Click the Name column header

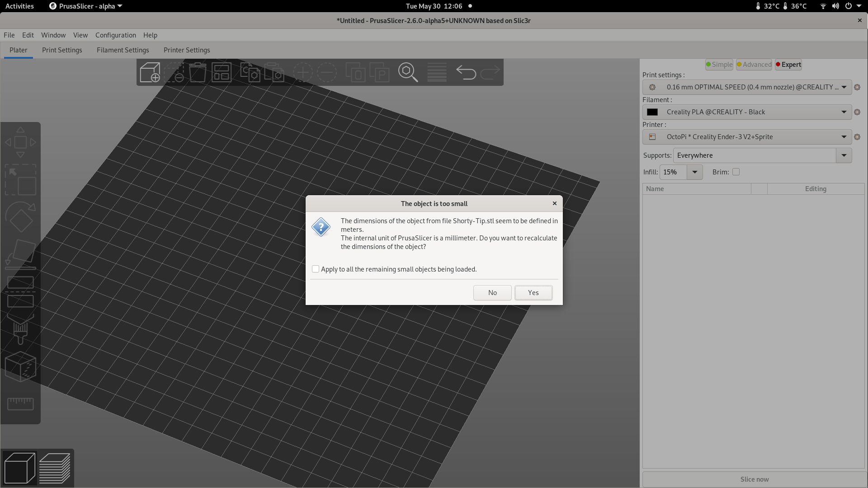pyautogui.click(x=697, y=189)
